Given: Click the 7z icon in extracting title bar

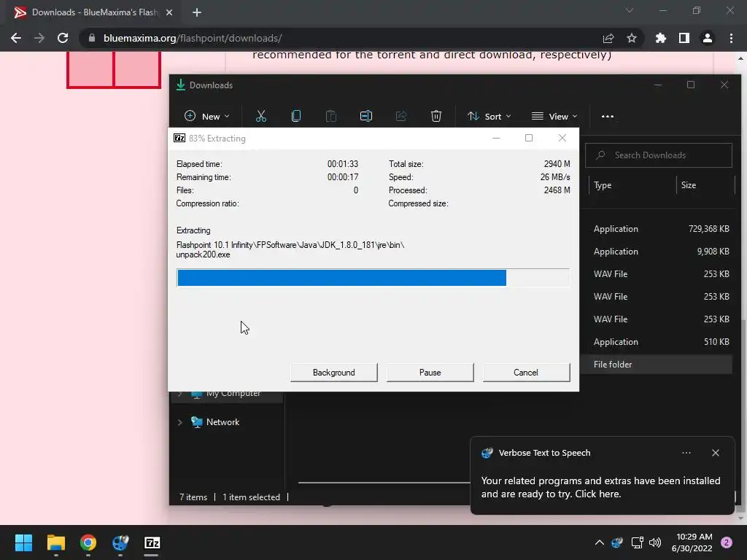Looking at the screenshot, I should (x=179, y=138).
